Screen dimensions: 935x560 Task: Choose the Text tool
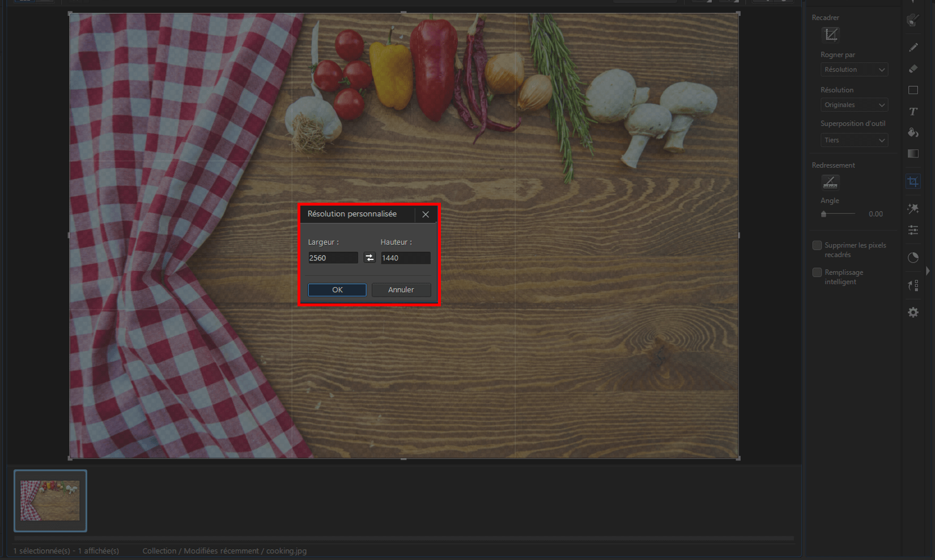click(913, 112)
